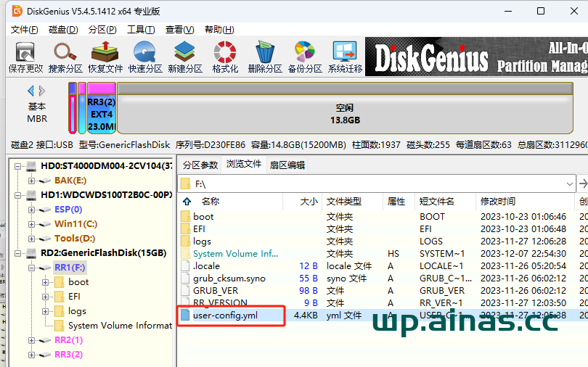The height and width of the screenshot is (367, 588).
Task: Select RR2(1) in the disk tree
Action: pos(69,340)
